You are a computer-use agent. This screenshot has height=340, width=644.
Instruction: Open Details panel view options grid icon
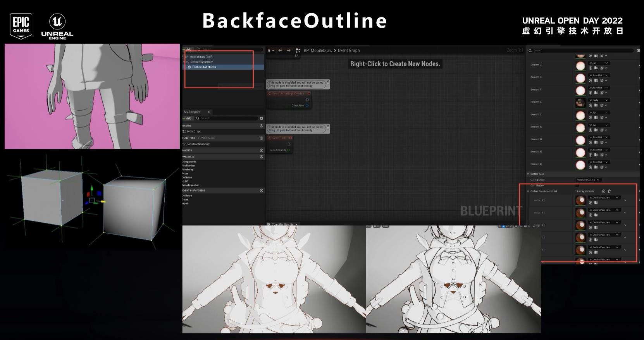[x=638, y=50]
